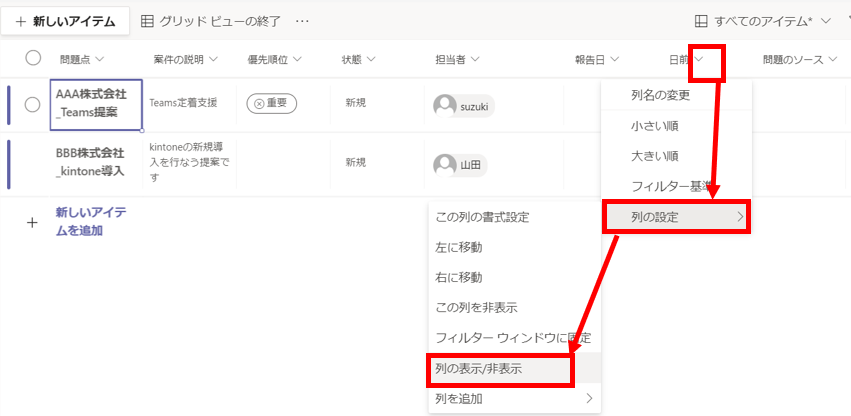Image resolution: width=851 pixels, height=416 pixels.
Task: Choose フィルター基準 in the column menu
Action: pos(676,187)
